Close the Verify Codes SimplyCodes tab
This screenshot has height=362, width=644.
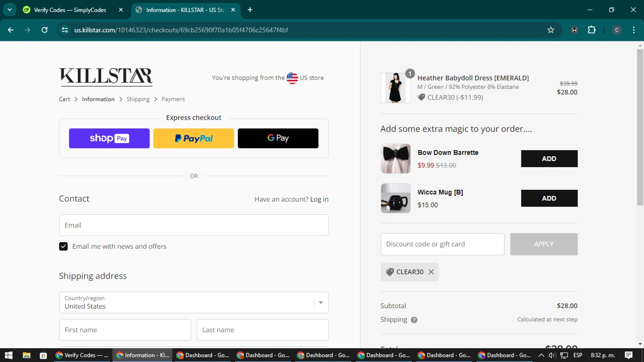pyautogui.click(x=121, y=10)
